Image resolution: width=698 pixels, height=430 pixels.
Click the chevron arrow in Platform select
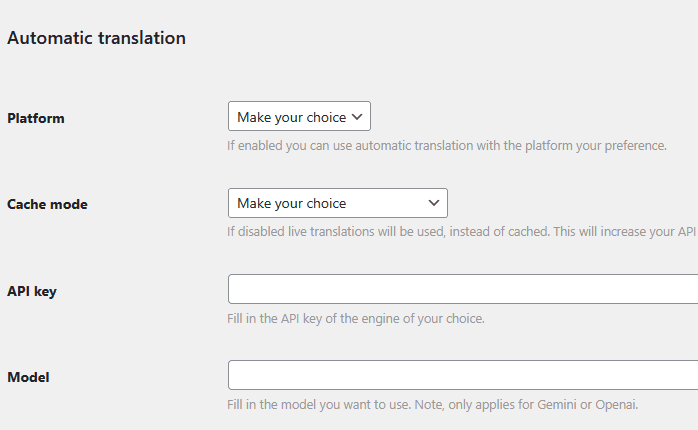[x=358, y=117]
